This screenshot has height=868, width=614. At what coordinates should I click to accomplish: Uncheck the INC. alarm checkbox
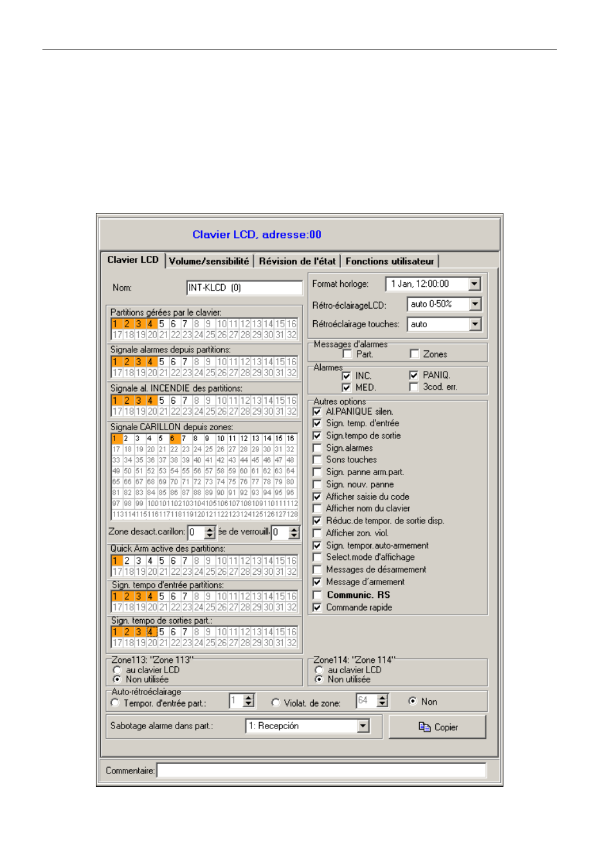tap(347, 375)
